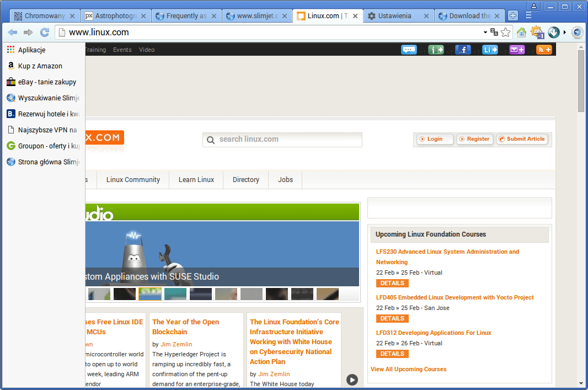The height and width of the screenshot is (390, 588).
Task: Open the tab list menu icon
Action: point(528,15)
